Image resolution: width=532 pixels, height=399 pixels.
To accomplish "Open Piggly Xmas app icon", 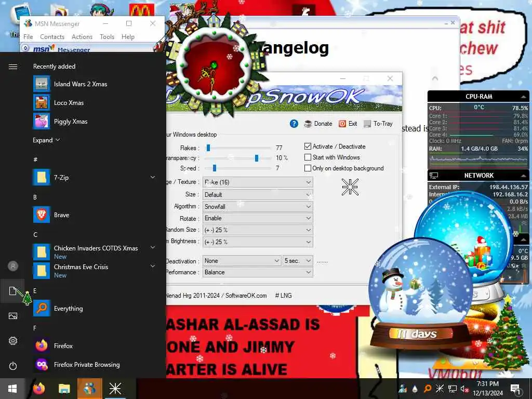I will point(42,121).
